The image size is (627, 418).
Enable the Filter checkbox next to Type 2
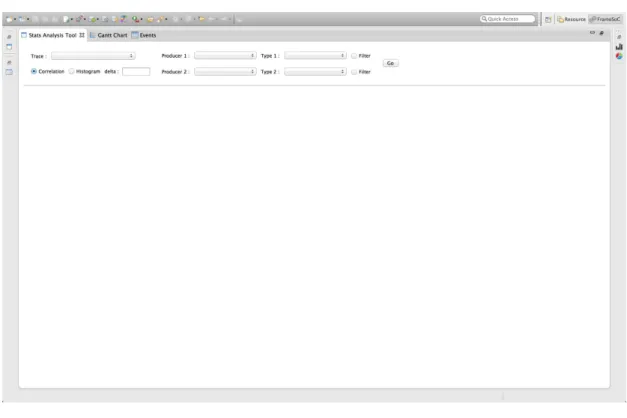point(354,72)
